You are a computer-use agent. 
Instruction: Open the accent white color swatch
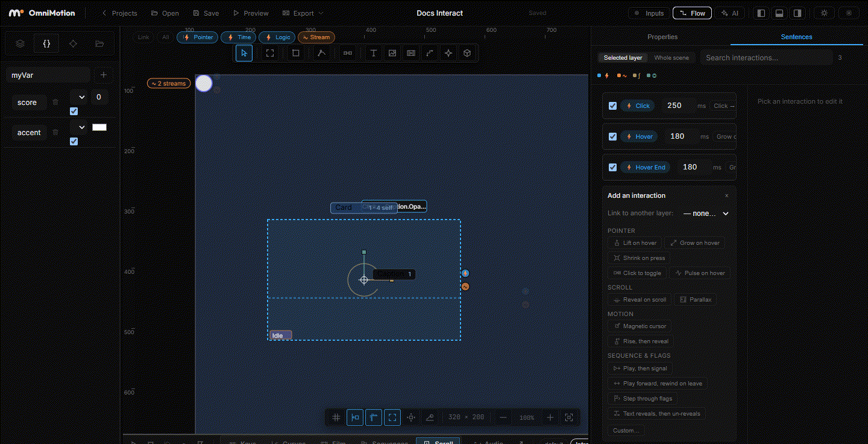(x=99, y=127)
